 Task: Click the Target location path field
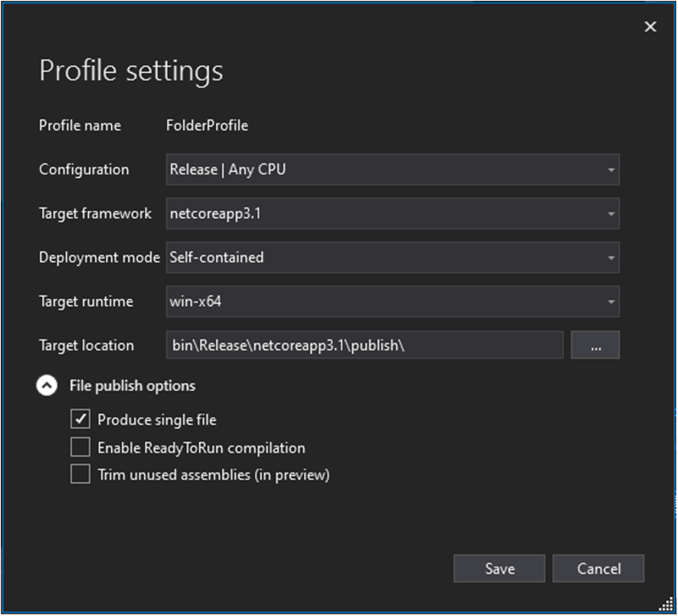coord(364,345)
